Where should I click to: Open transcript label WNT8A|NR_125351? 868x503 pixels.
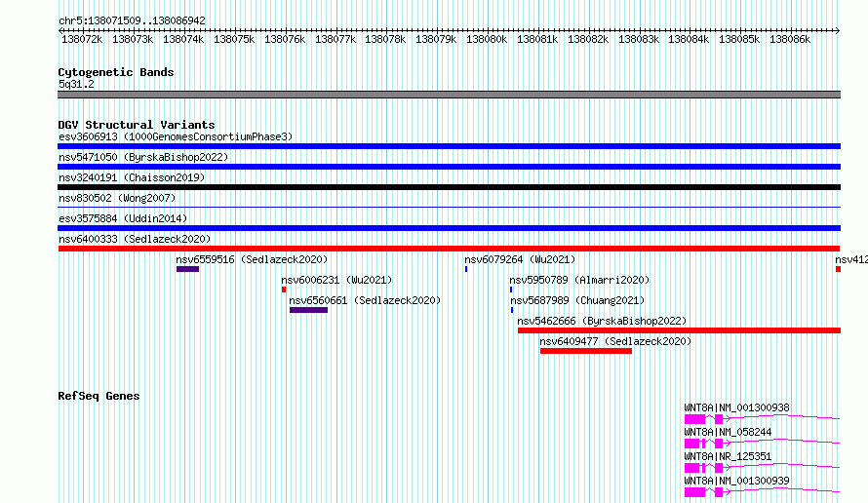coord(728,456)
